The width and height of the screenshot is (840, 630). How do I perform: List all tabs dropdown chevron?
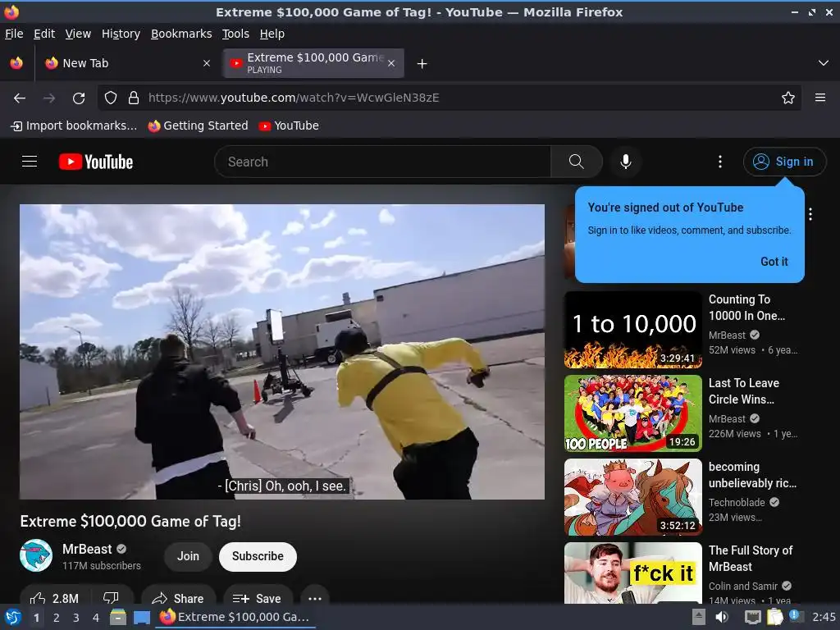click(x=824, y=63)
